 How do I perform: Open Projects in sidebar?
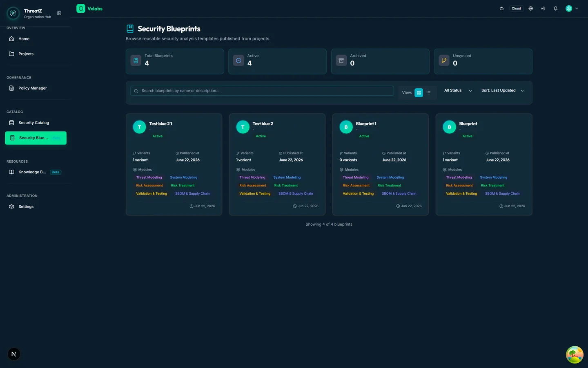36,54
